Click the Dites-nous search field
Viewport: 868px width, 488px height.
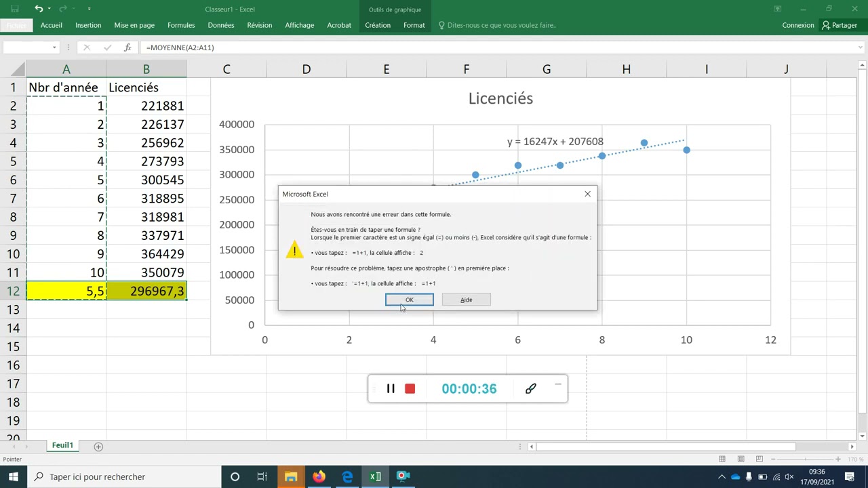(502, 25)
